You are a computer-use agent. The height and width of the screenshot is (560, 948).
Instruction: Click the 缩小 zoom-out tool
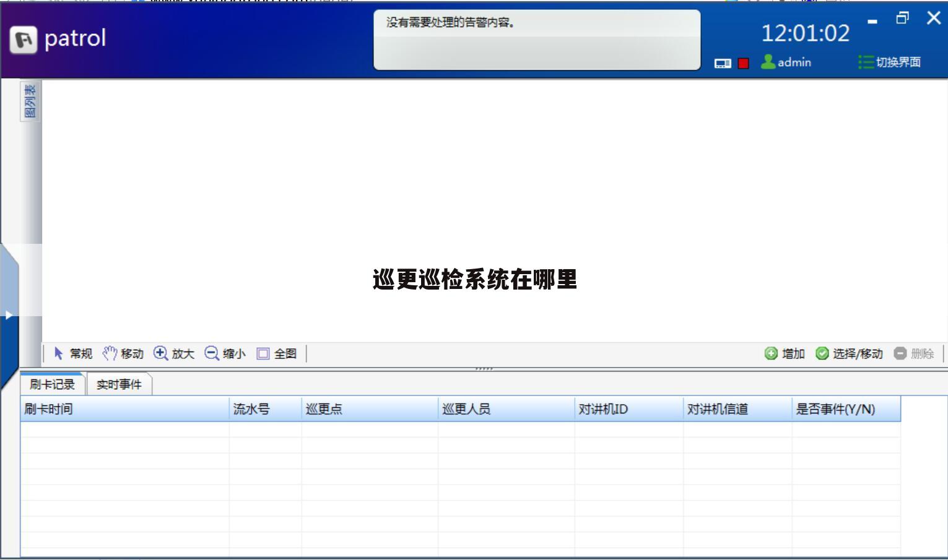tap(225, 353)
